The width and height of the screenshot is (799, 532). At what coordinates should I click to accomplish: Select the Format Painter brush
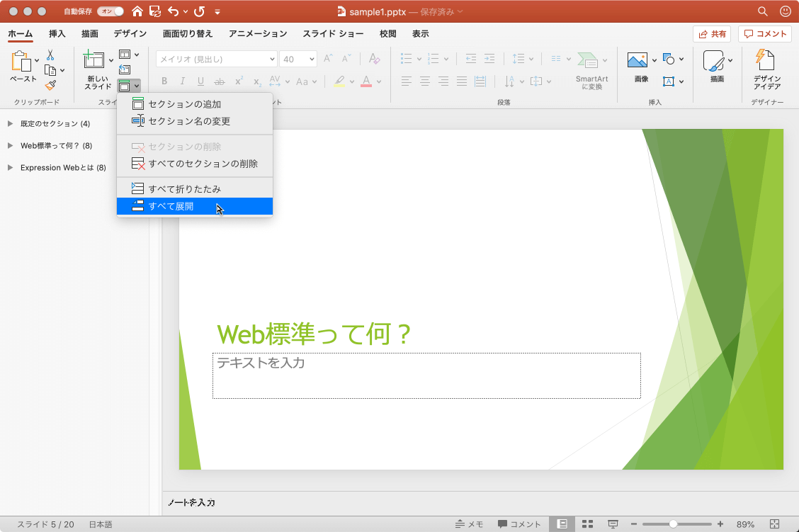50,85
